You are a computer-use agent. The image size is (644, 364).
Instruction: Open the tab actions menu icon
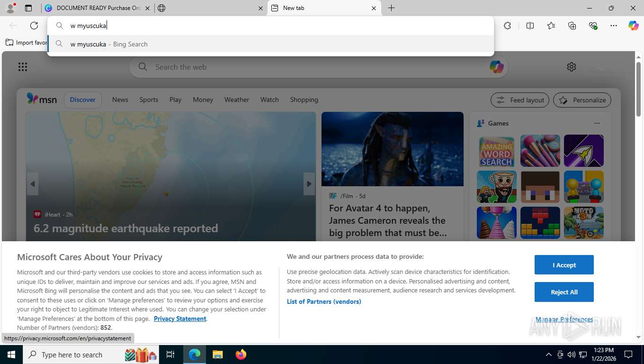28,8
